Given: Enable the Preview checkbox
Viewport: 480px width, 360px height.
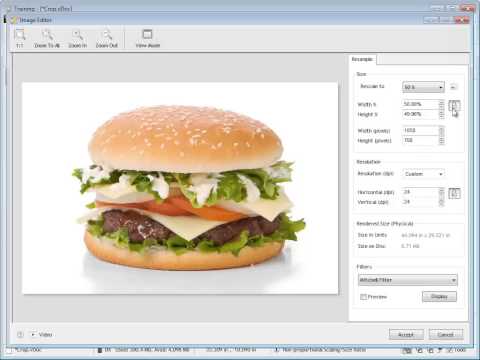Looking at the screenshot, I should [363, 297].
